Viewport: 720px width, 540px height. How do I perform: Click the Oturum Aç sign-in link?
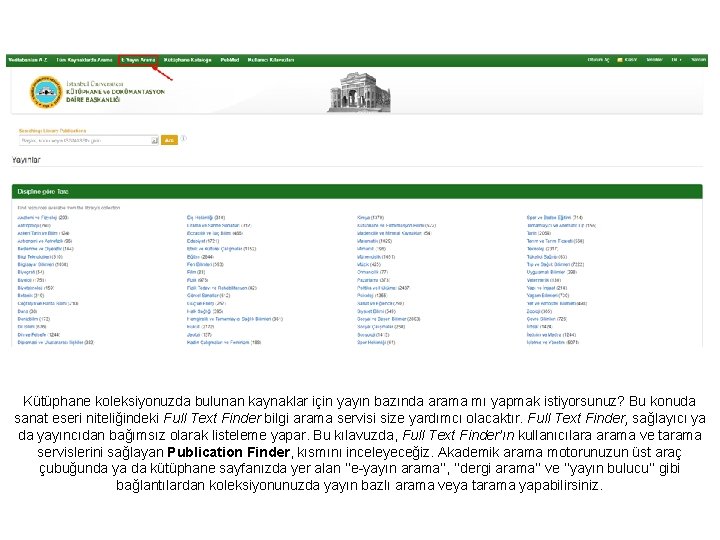tap(598, 60)
